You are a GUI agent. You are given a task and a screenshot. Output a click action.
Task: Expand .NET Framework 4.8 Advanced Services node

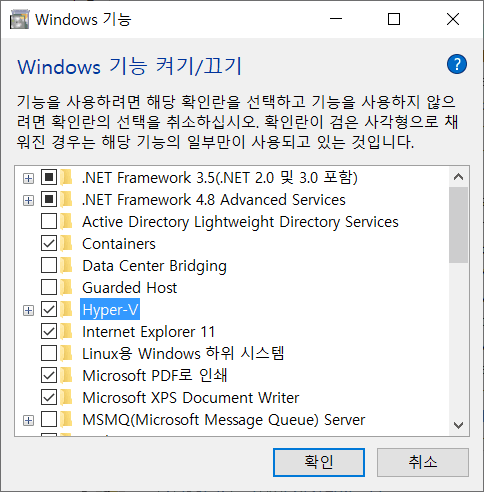coord(28,201)
